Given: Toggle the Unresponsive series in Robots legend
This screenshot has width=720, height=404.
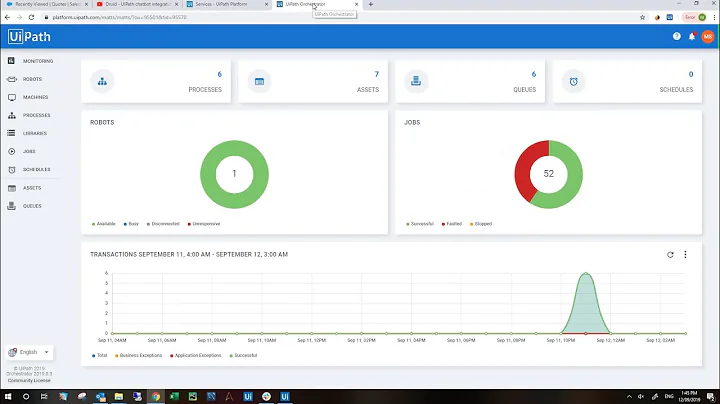Looking at the screenshot, I should (204, 224).
